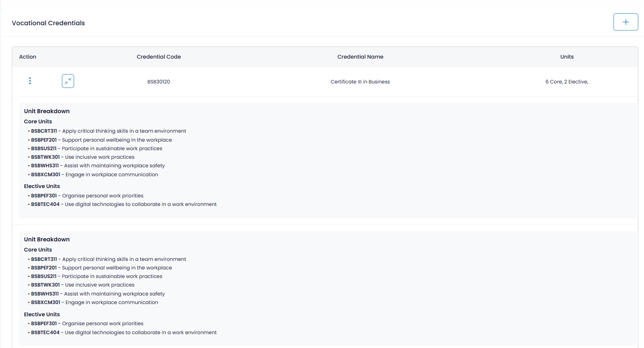Click the Vocational Credentials section title
This screenshot has height=348, width=644.
[x=48, y=23]
